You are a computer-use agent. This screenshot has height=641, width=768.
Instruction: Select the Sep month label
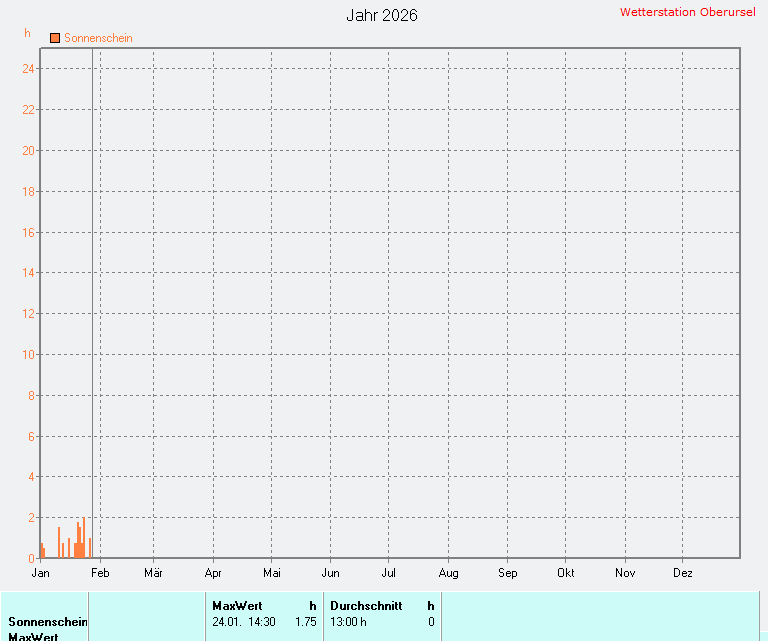pos(508,573)
